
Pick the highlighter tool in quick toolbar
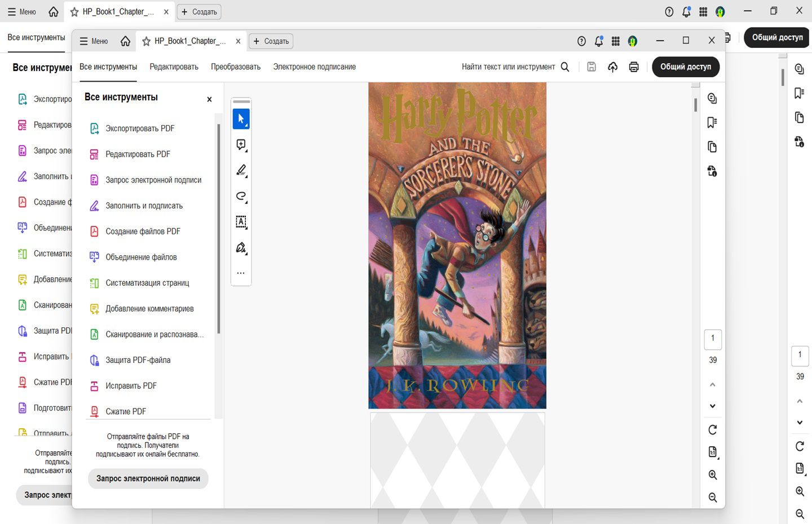[x=241, y=170]
